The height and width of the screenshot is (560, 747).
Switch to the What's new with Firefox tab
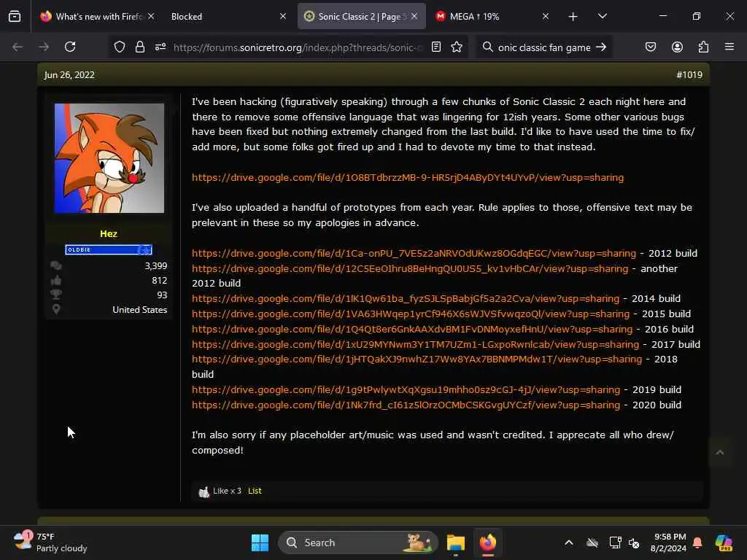pyautogui.click(x=98, y=16)
